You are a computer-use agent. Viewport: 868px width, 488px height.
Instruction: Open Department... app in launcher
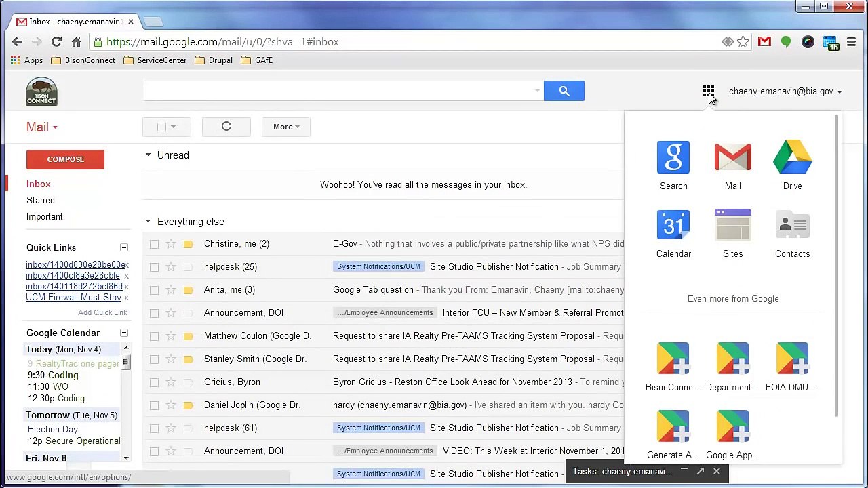pyautogui.click(x=732, y=367)
